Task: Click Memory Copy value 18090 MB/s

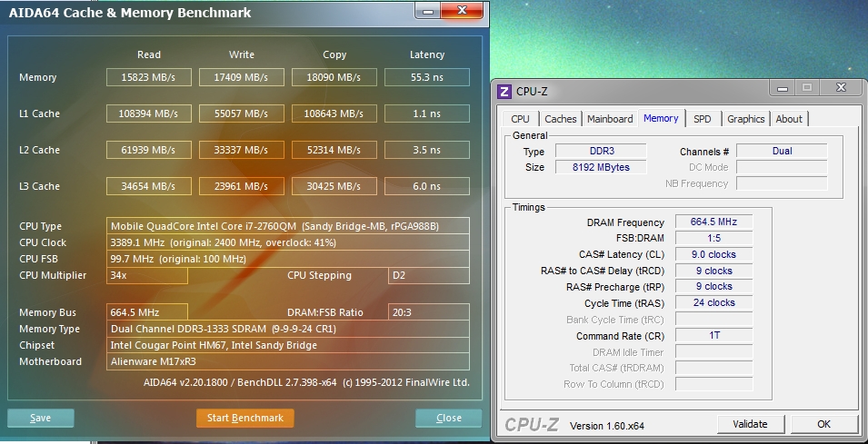Action: [334, 77]
